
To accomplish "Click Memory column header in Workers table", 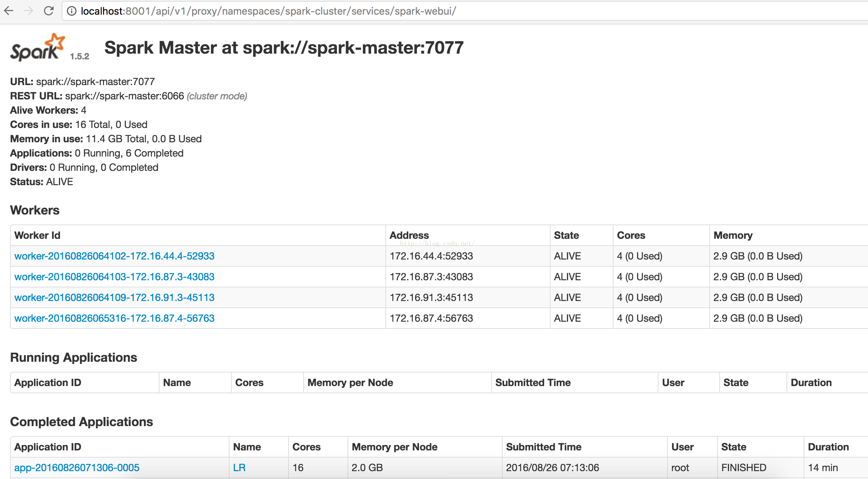I will (x=733, y=235).
